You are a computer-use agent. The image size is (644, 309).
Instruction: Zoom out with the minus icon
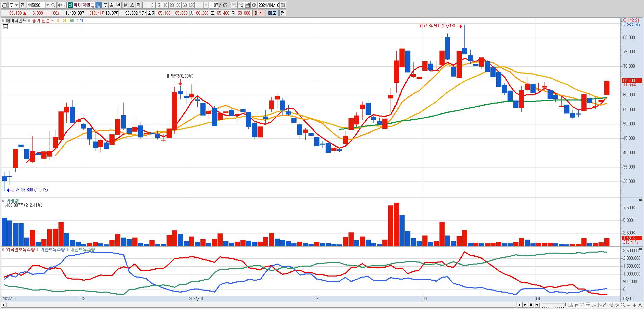(629, 305)
